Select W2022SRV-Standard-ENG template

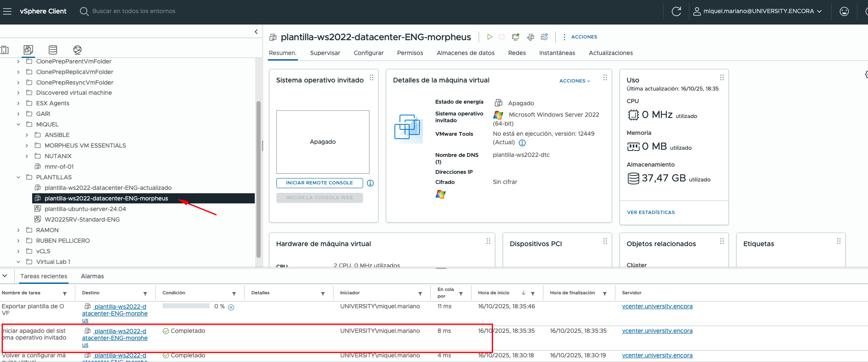(x=82, y=219)
